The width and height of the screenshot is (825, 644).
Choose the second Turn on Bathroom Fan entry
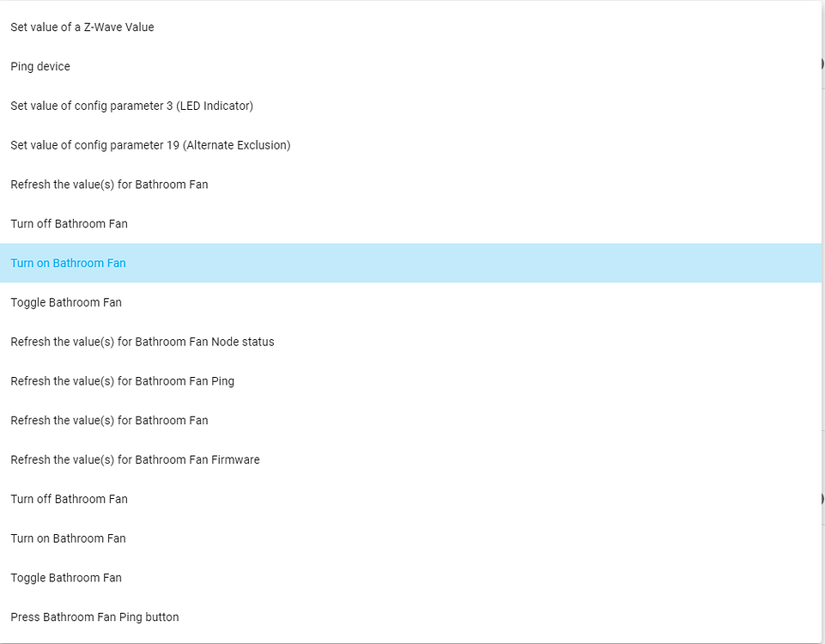click(x=68, y=538)
